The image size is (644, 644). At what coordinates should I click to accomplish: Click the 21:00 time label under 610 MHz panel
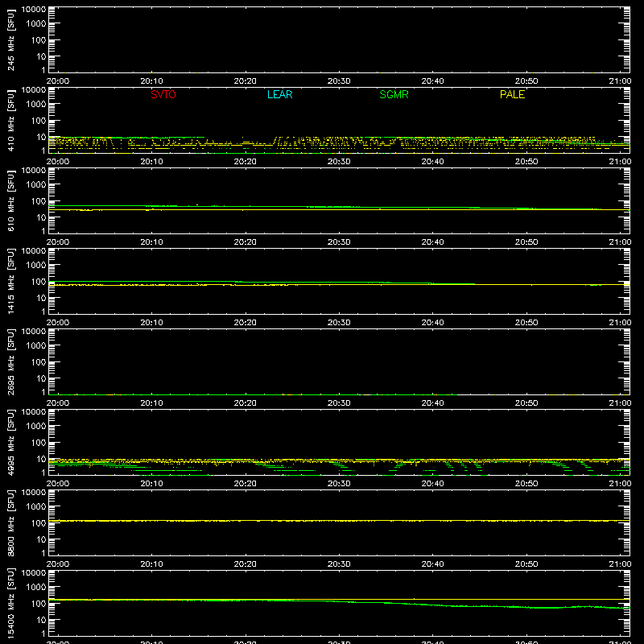[x=620, y=242]
